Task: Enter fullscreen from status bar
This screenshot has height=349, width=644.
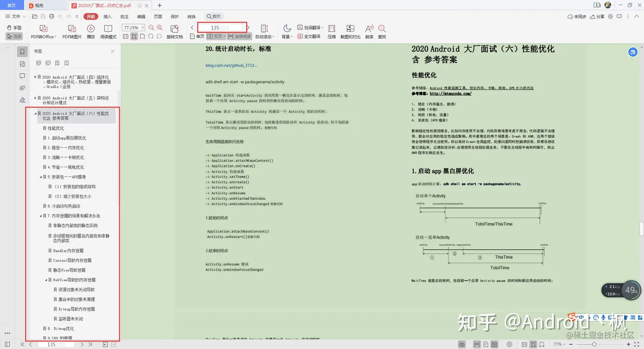Action: pos(637,344)
